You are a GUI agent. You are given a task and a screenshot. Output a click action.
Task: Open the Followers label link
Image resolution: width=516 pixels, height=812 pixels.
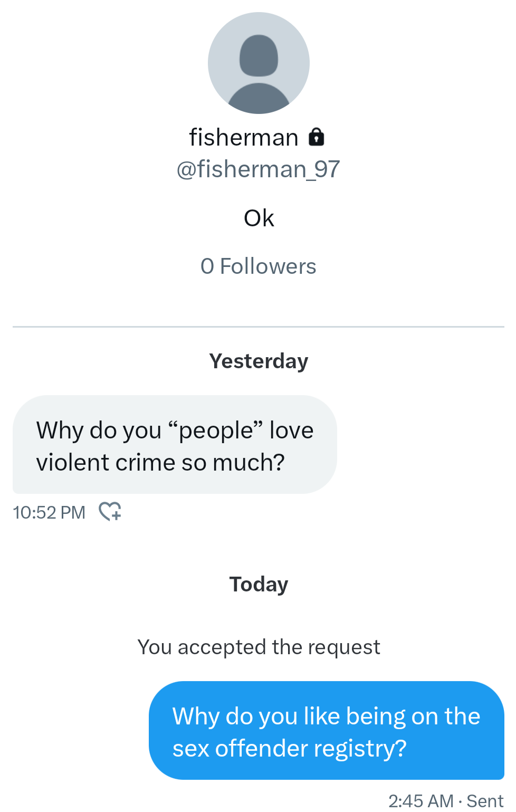point(268,266)
